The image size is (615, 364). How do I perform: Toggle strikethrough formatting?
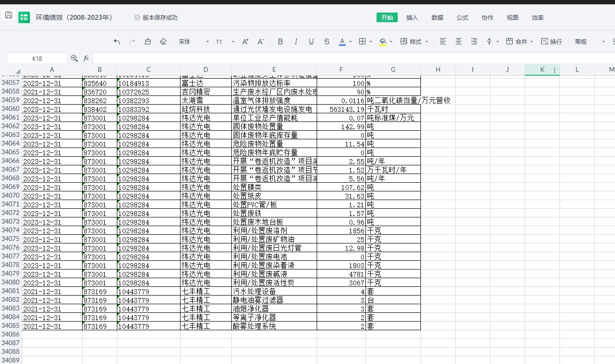tap(327, 42)
